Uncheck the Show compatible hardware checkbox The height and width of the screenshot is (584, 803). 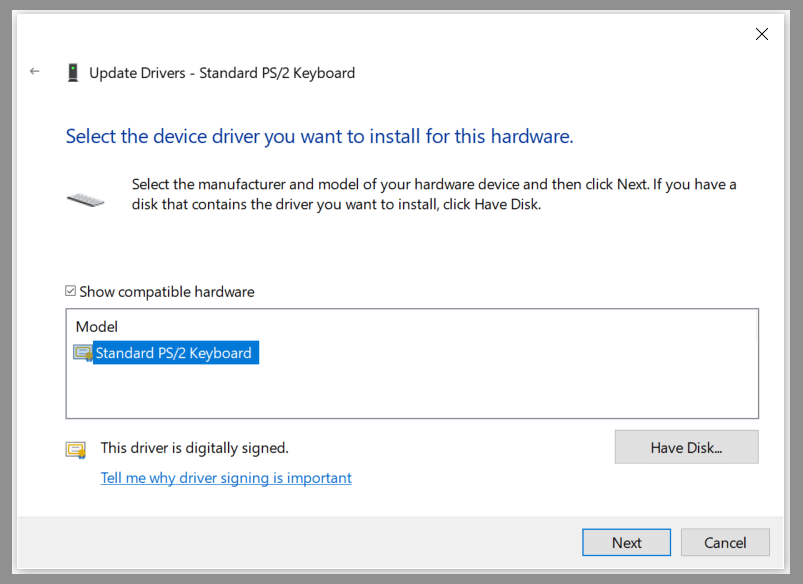click(x=70, y=292)
